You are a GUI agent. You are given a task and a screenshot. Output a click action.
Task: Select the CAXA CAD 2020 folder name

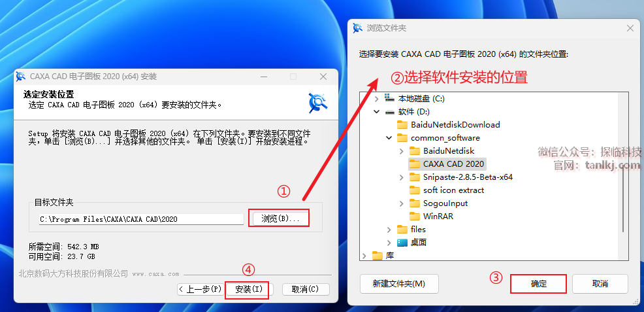(x=453, y=164)
